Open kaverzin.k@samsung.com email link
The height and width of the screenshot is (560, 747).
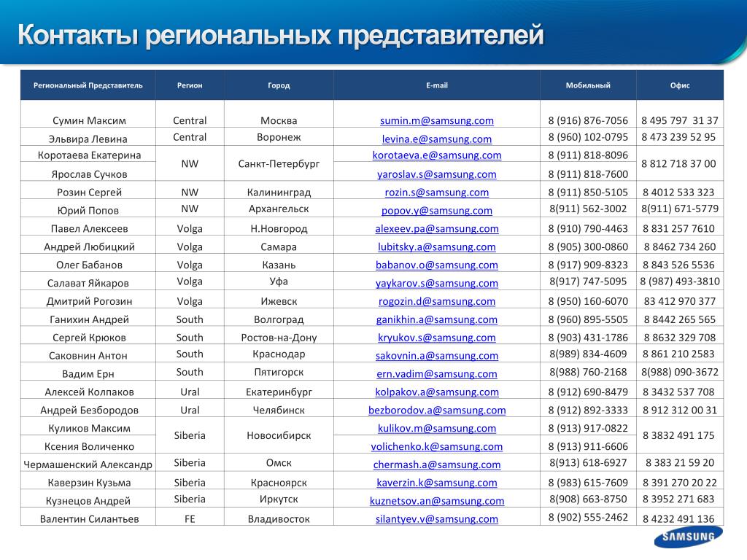tap(437, 483)
